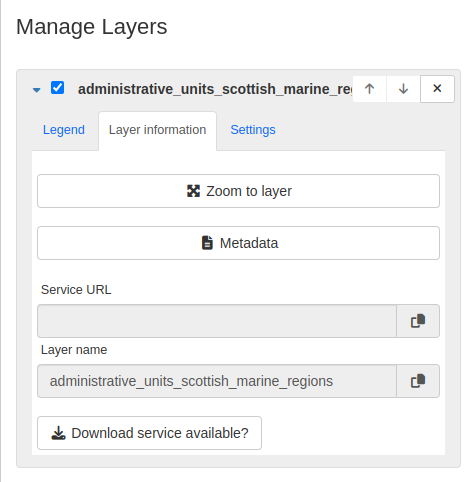Click the Manage Layers heading

pos(92,27)
